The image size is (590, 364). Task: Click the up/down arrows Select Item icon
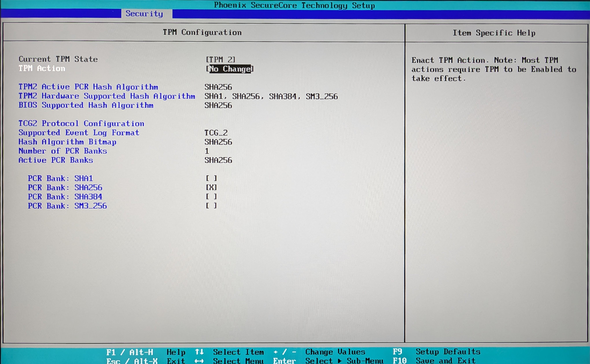199,352
